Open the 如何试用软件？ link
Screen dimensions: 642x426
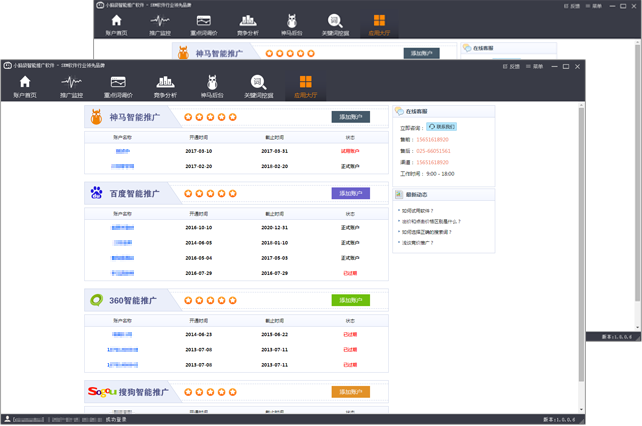point(417,211)
